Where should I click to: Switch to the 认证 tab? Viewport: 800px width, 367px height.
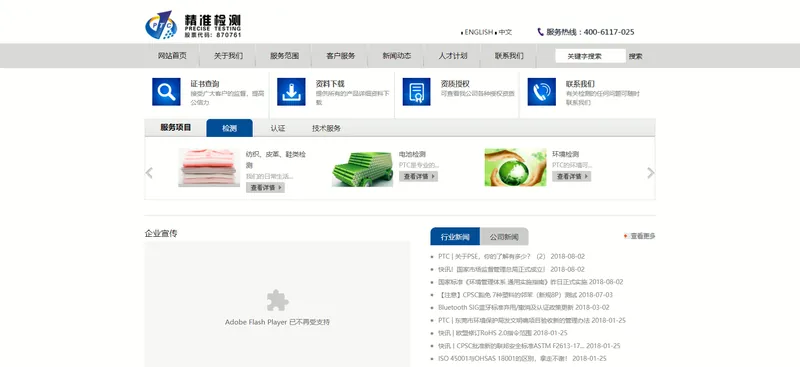tap(278, 128)
